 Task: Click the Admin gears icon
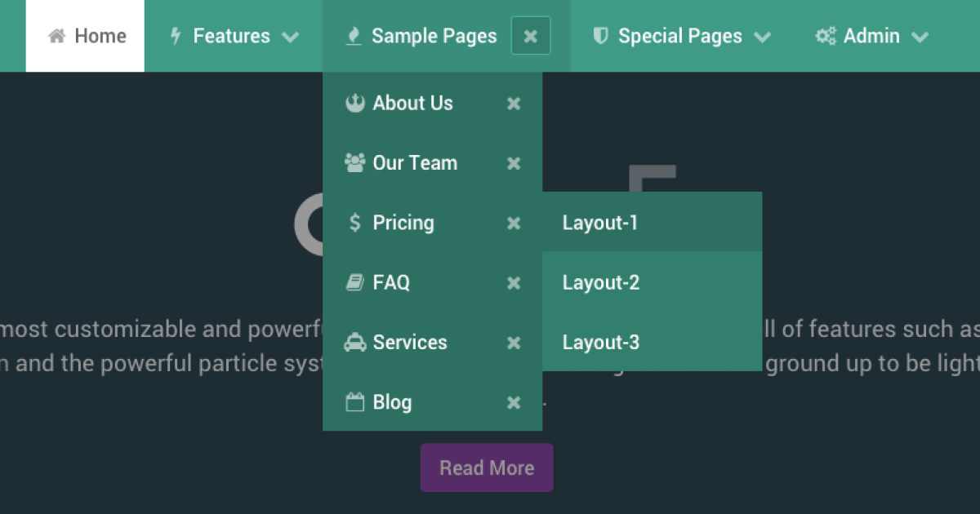pyautogui.click(x=826, y=36)
